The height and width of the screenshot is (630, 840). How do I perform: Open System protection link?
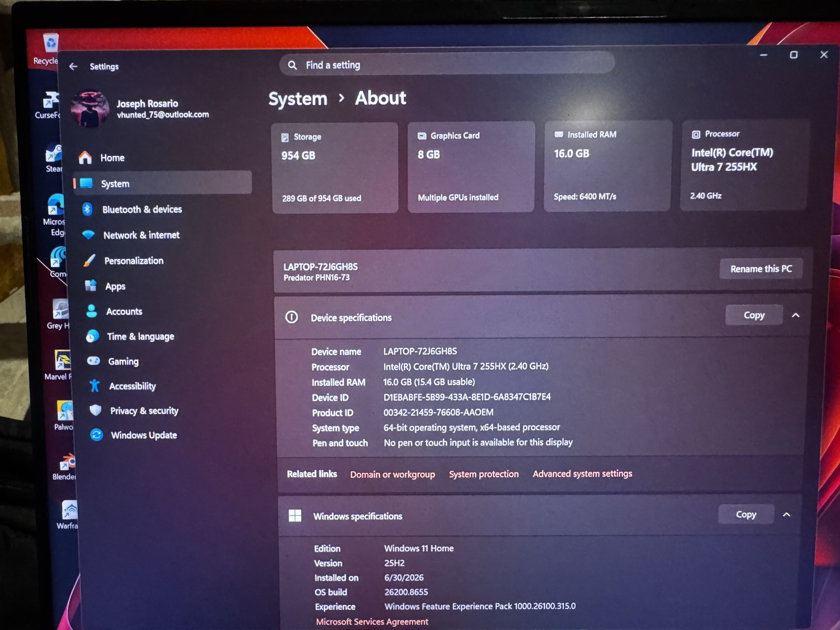pos(484,474)
